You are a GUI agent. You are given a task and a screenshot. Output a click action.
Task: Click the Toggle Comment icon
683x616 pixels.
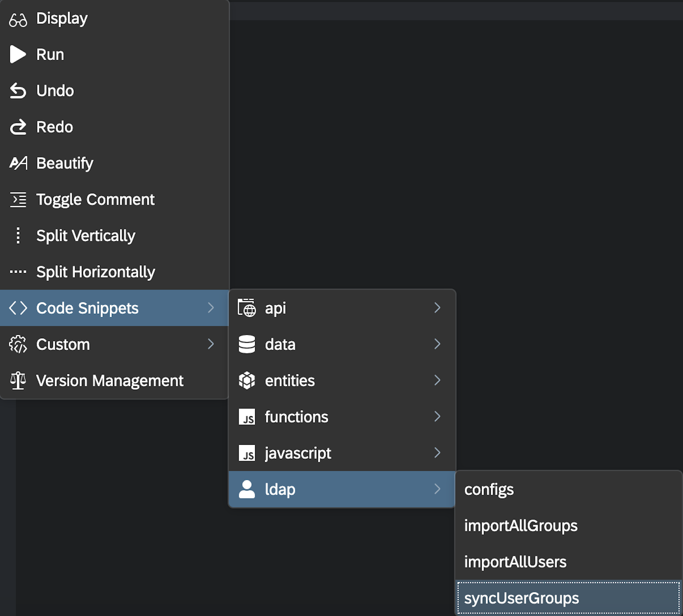(x=18, y=199)
